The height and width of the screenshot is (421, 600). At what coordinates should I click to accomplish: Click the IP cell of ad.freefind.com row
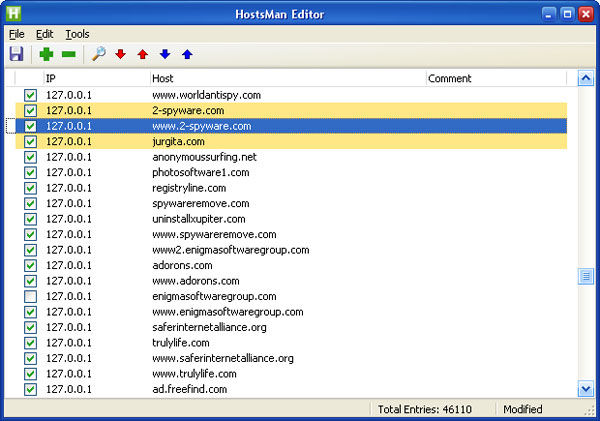click(69, 389)
